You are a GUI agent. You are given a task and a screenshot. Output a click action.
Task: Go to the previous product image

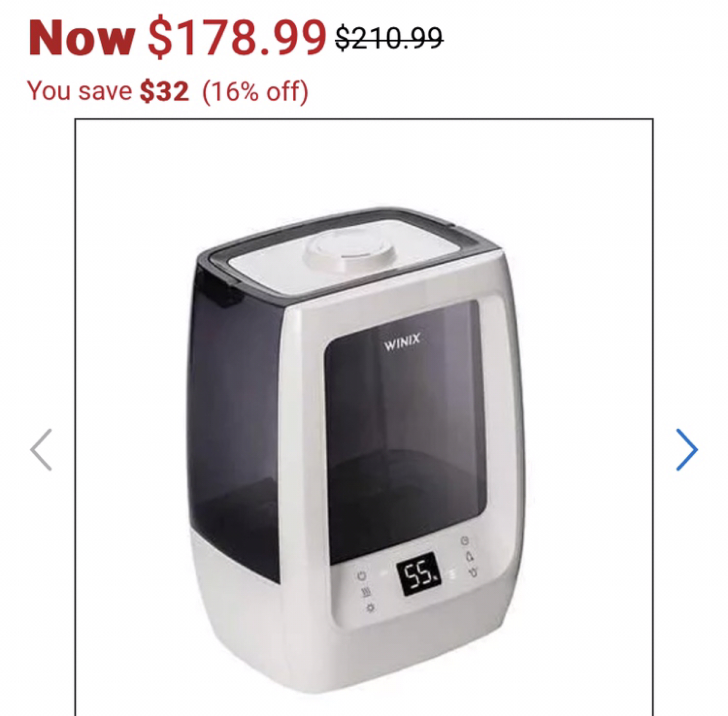pos(41,450)
